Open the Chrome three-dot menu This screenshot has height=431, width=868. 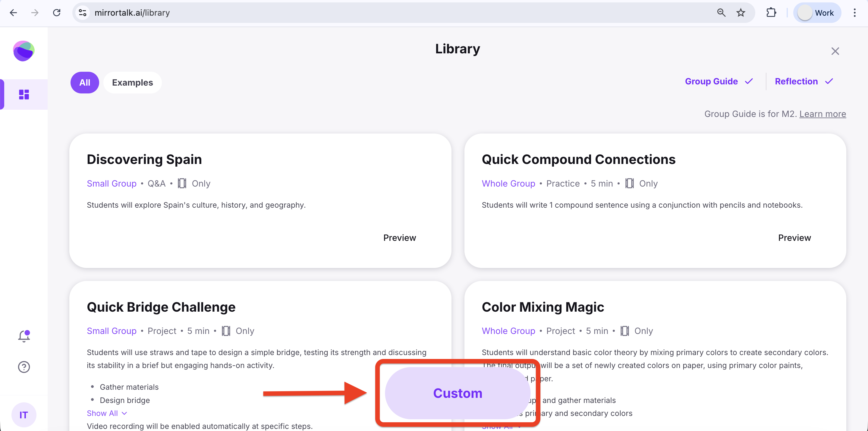(x=854, y=13)
